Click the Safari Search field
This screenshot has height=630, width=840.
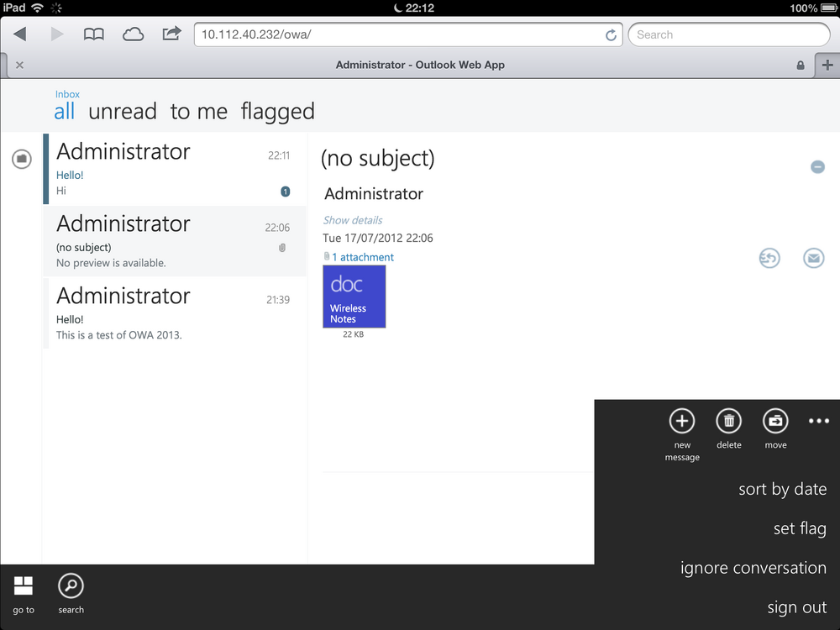[x=728, y=34]
